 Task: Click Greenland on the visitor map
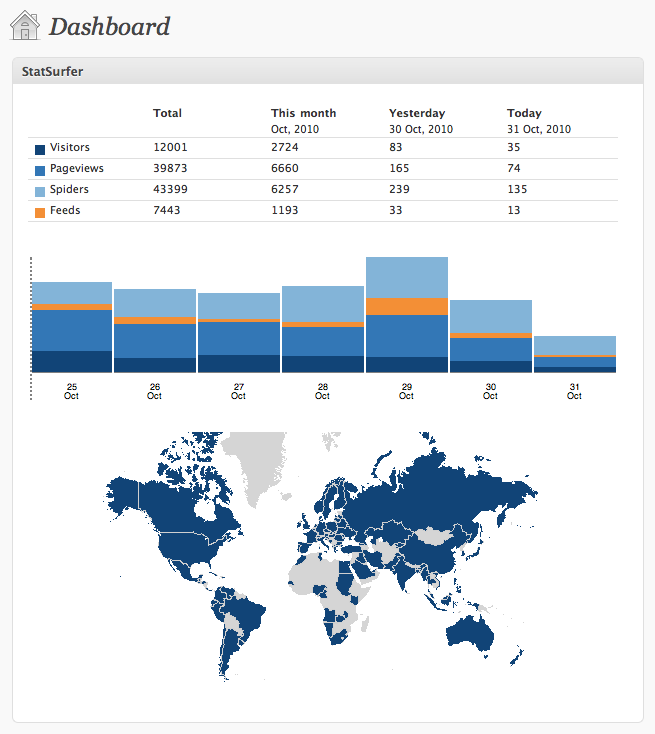[257, 461]
